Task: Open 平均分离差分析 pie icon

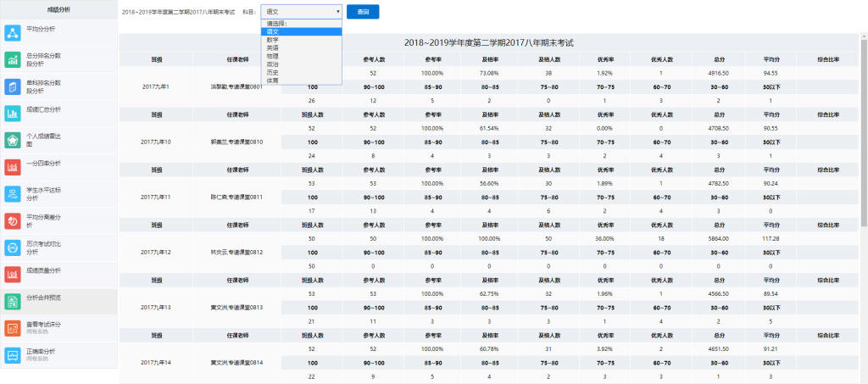Action: (13, 220)
